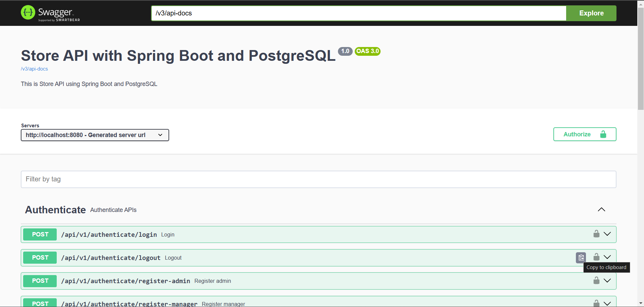Click the page scrollbar down arrow
Screen dimensions: 644x307
click(641, 303)
